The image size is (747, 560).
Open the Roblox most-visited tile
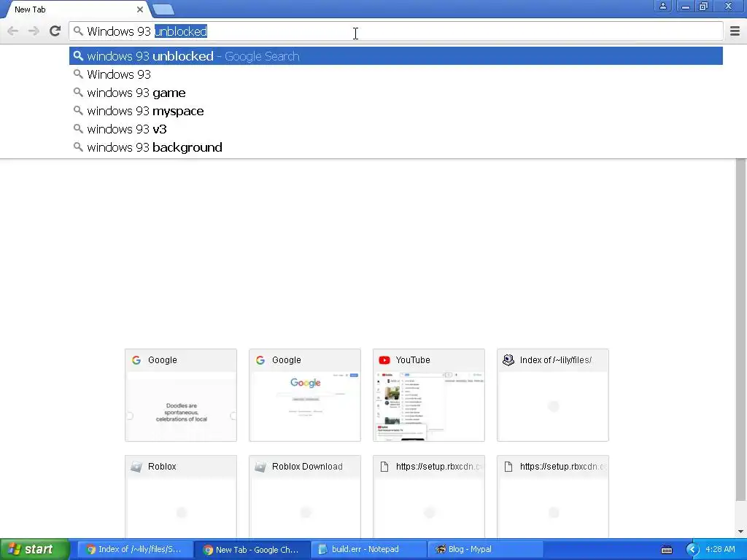point(181,497)
